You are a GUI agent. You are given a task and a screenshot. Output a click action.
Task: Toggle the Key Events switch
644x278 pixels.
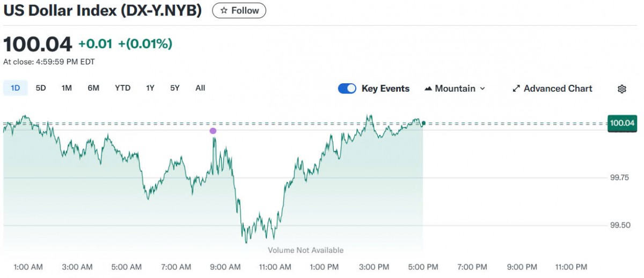[x=347, y=89]
